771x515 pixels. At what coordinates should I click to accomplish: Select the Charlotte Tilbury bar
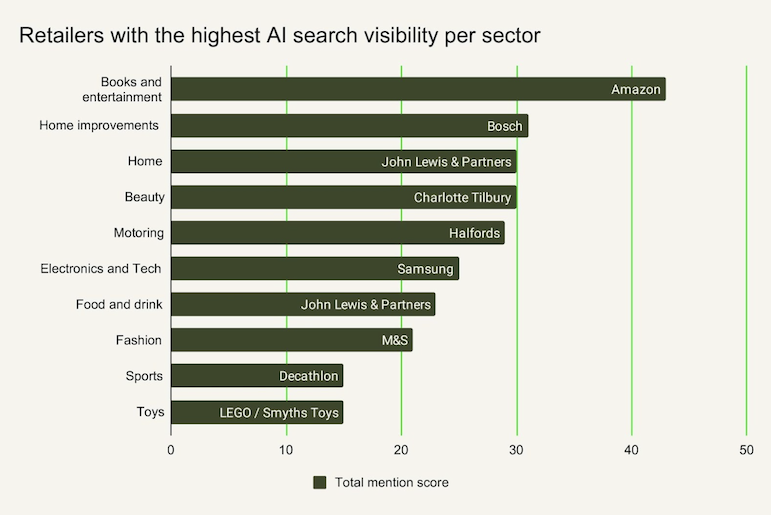[x=343, y=197]
